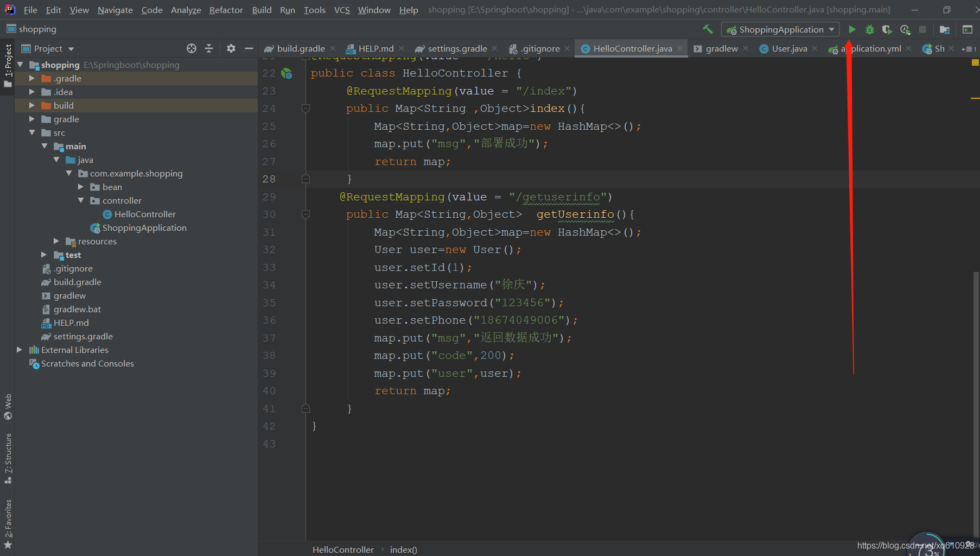Image resolution: width=980 pixels, height=556 pixels.
Task: Switch to application.yml tab
Action: (870, 48)
